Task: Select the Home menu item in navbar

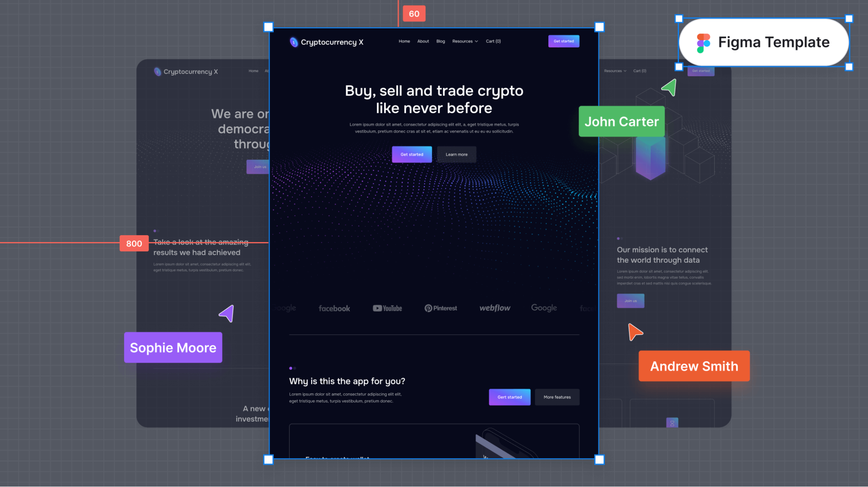Action: click(404, 41)
